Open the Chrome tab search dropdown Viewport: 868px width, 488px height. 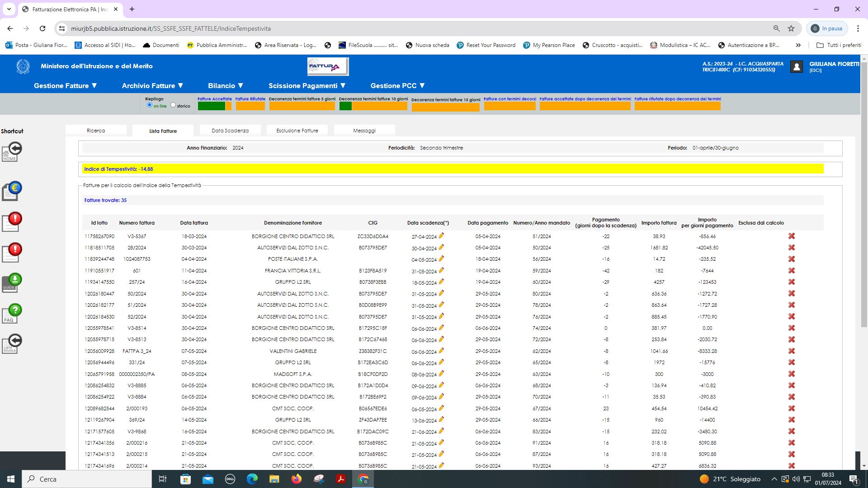point(9,9)
